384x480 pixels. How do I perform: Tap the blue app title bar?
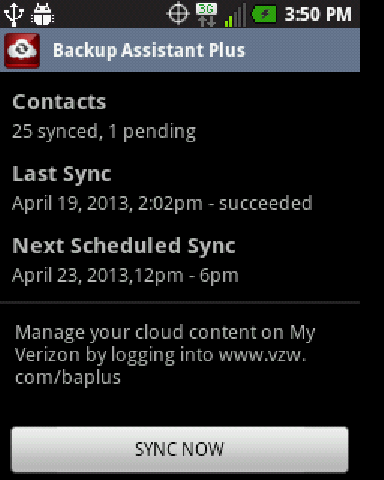(x=180, y=50)
